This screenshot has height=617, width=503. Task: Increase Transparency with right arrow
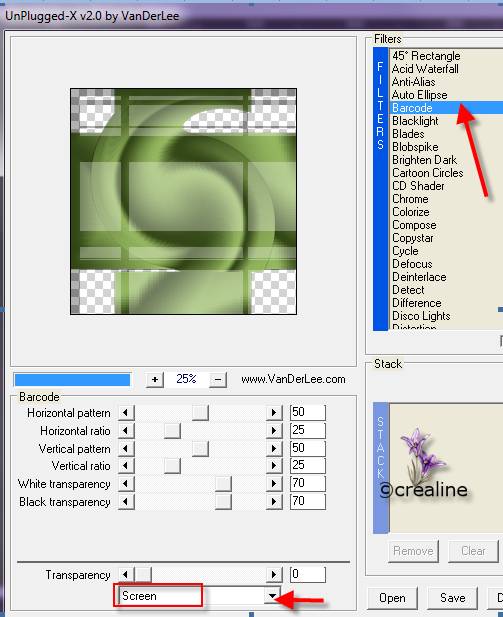click(x=274, y=575)
